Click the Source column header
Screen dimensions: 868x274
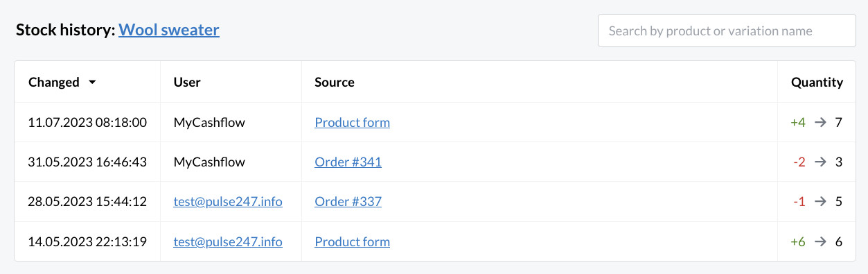point(335,82)
